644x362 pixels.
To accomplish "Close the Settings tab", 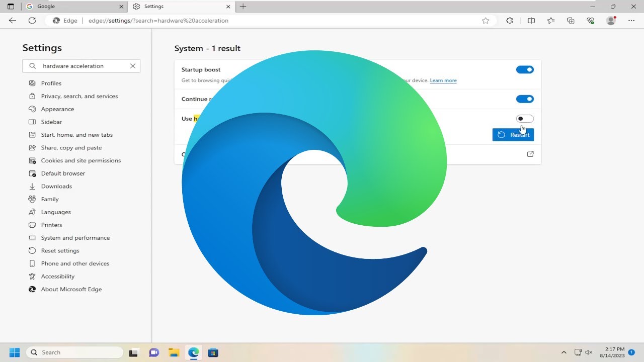I will pyautogui.click(x=228, y=7).
